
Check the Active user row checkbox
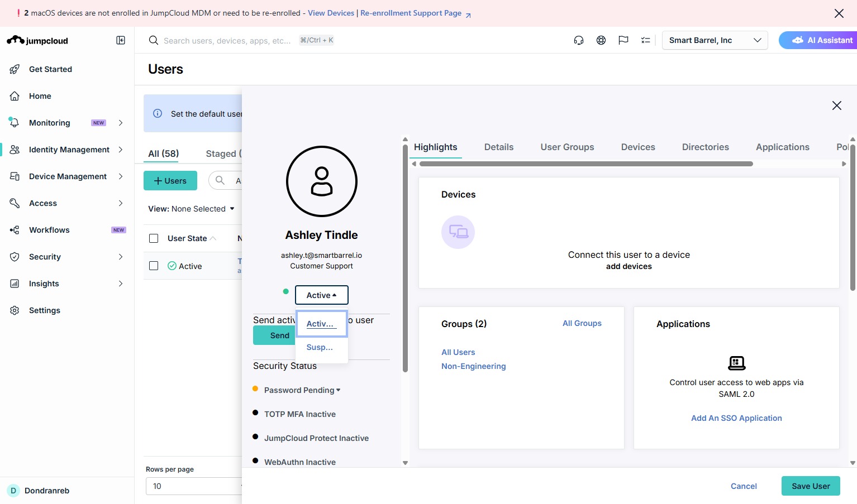[154, 266]
